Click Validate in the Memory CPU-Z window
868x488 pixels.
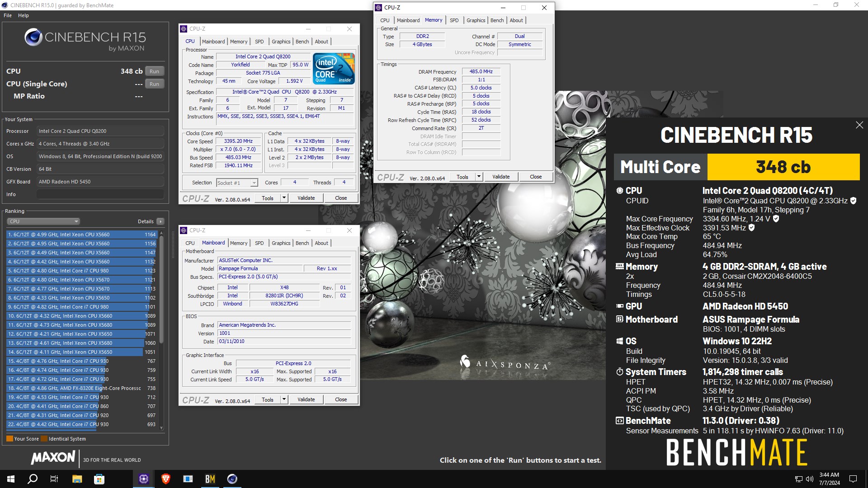[501, 177]
